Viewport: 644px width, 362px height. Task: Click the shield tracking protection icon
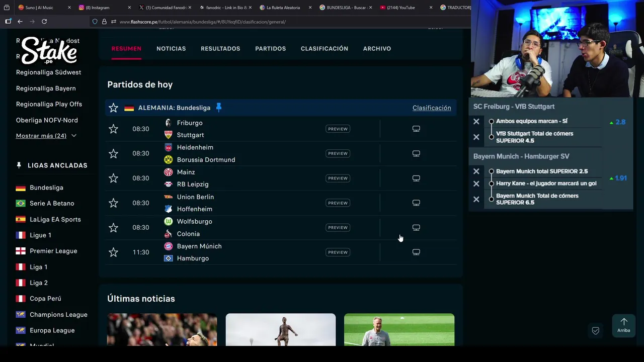(x=95, y=22)
